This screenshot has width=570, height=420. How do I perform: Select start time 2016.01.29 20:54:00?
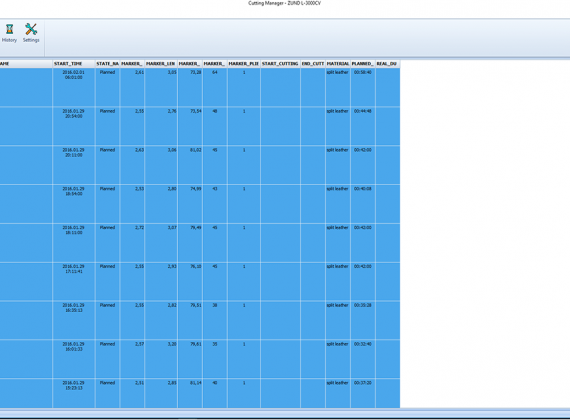73,114
